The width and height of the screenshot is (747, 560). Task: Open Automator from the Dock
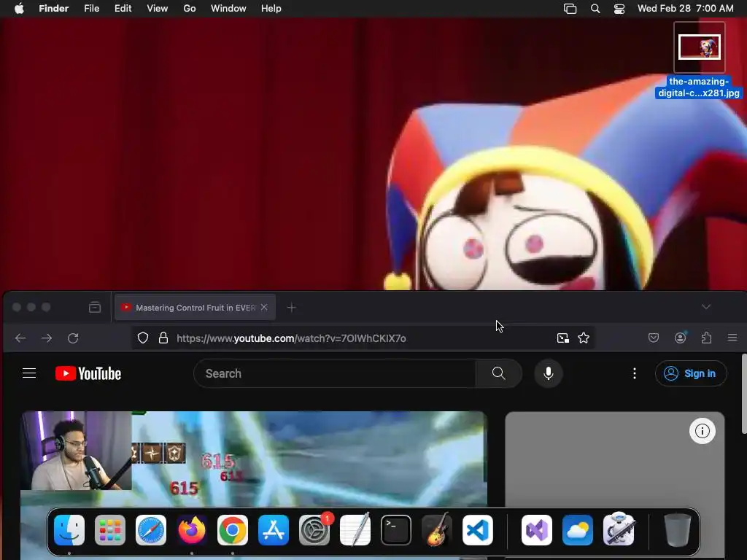pos(619,529)
